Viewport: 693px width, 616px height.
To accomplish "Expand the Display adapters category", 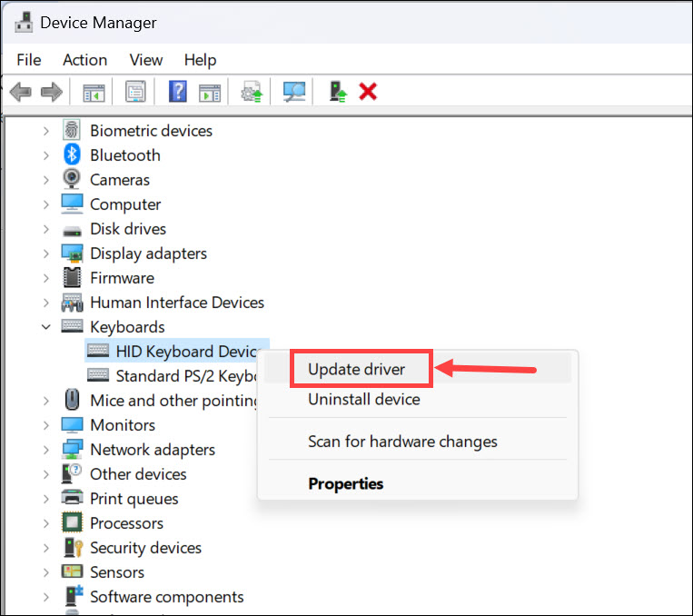I will point(45,253).
